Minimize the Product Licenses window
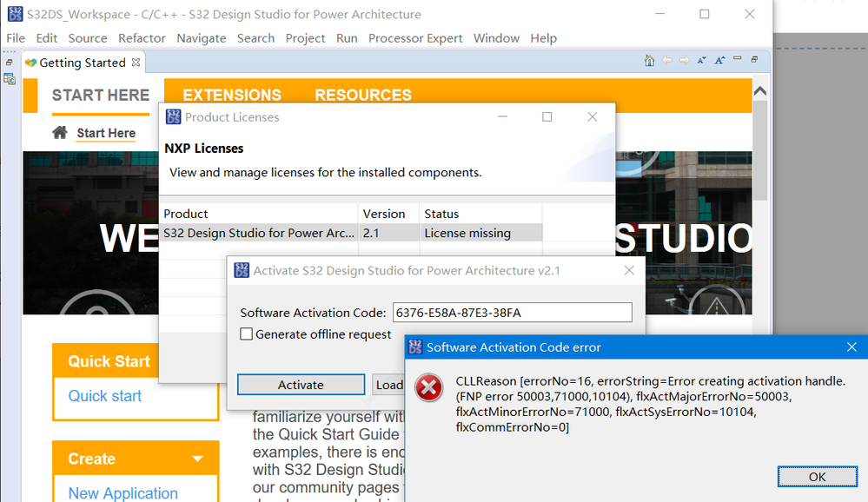Viewport: 868px width, 502px height. click(503, 116)
